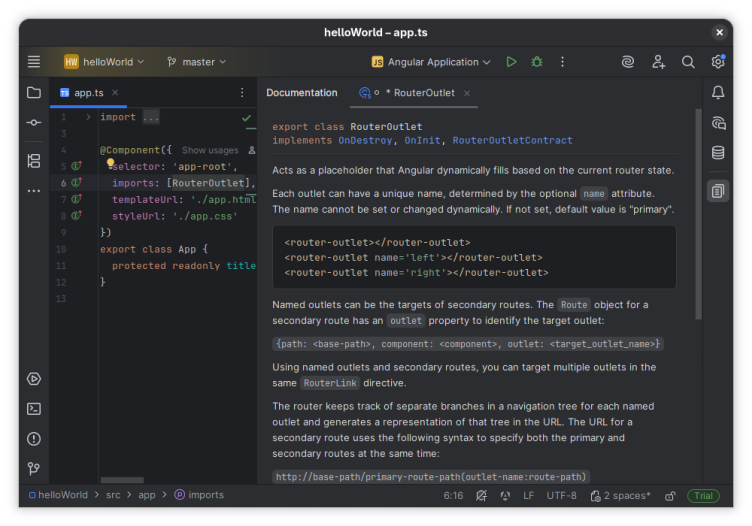This screenshot has width=752, height=526.
Task: Click gutter icon on line 7
Action: click(77, 199)
